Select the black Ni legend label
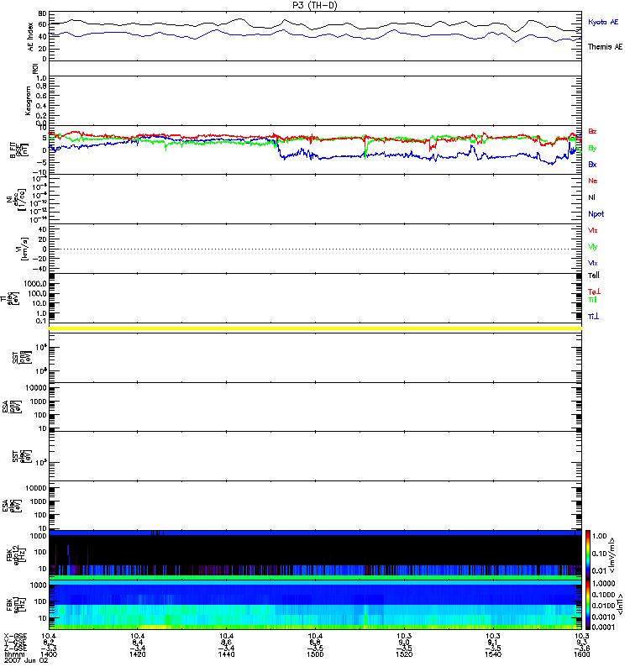This screenshot has width=630, height=672. click(x=592, y=197)
